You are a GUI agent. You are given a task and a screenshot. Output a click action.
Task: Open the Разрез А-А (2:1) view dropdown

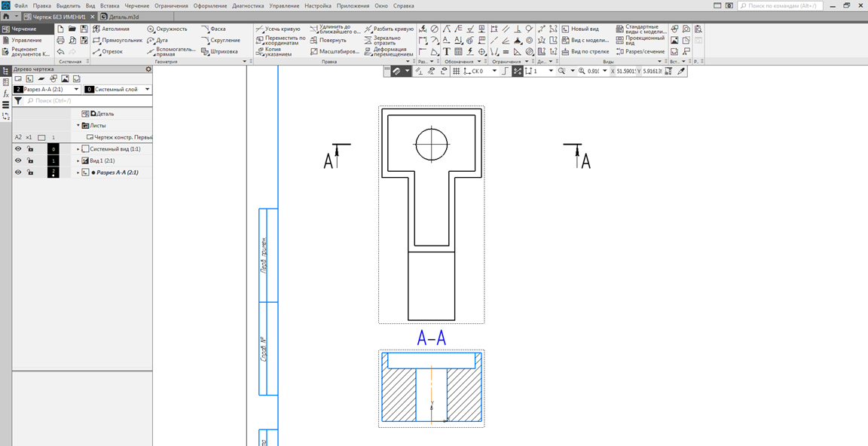click(76, 89)
